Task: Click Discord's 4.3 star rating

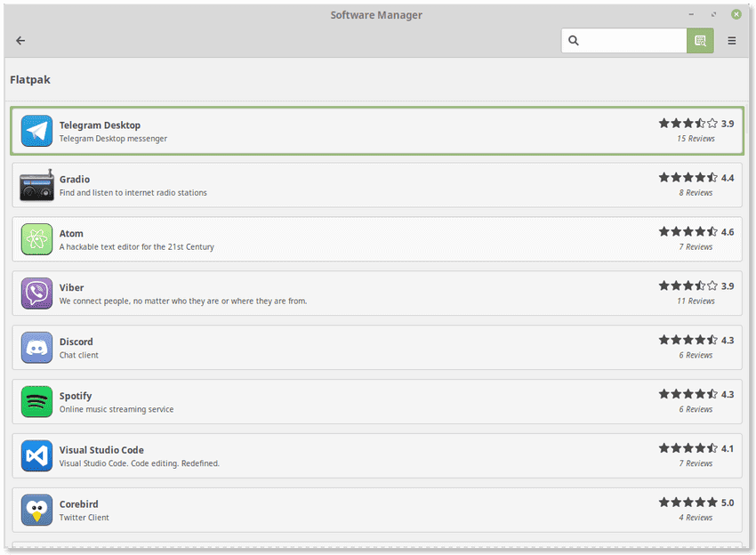Action: (696, 340)
